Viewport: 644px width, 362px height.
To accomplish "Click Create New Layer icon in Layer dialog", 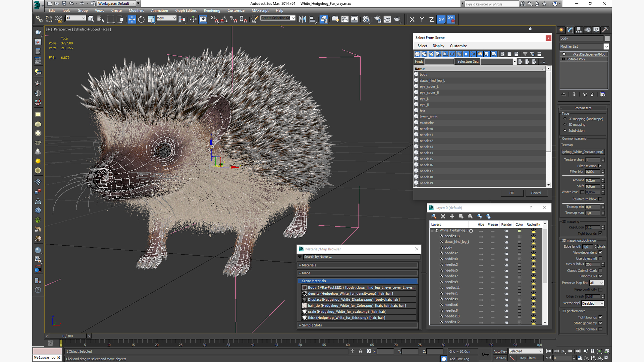I will coord(434,216).
